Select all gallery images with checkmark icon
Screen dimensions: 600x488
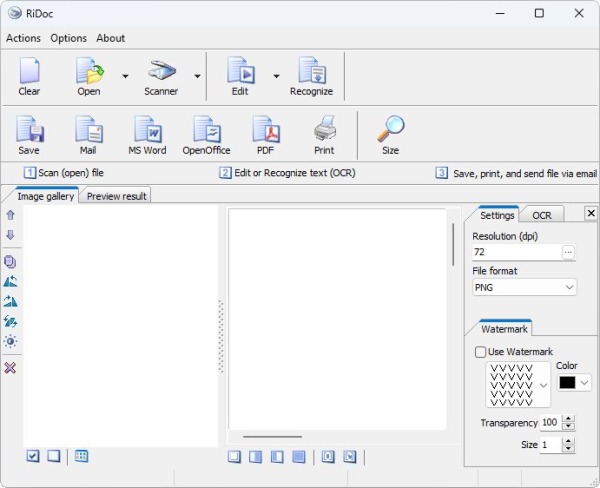click(x=33, y=456)
